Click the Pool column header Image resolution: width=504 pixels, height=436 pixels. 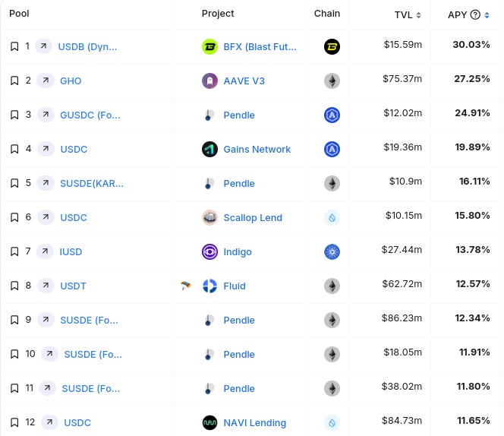pyautogui.click(x=19, y=13)
